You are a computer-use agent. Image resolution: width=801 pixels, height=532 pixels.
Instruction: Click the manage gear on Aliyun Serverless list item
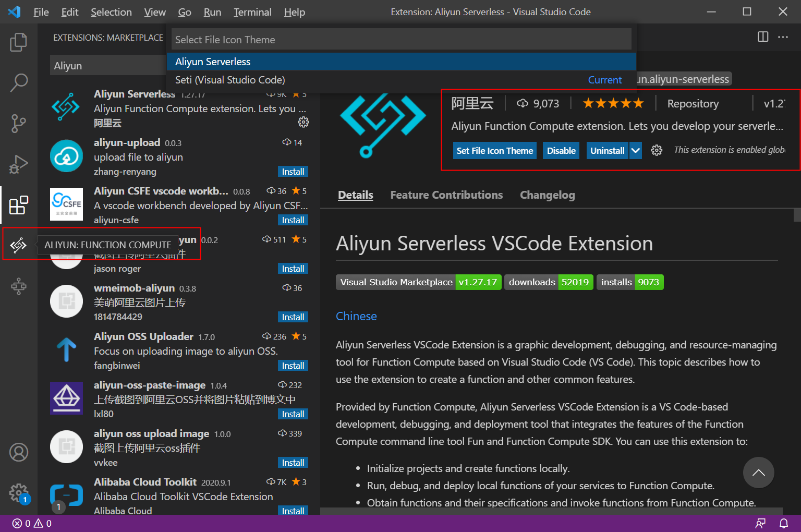[304, 122]
